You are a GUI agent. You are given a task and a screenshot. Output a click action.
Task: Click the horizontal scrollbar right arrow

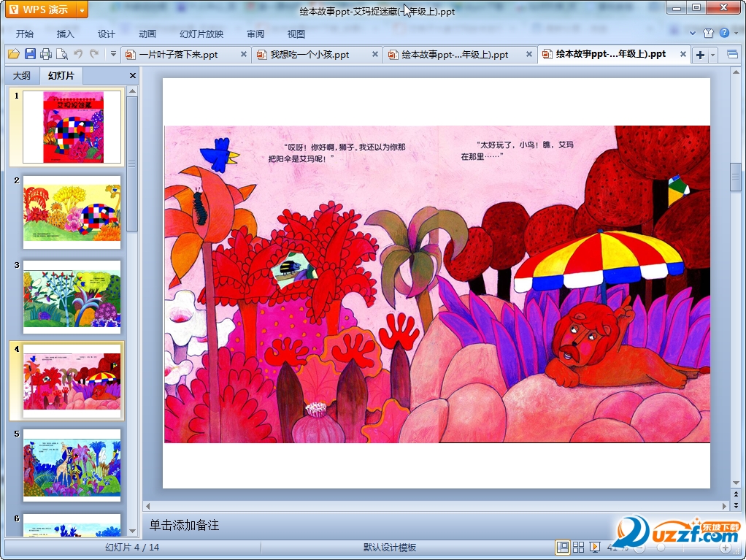pos(724,506)
